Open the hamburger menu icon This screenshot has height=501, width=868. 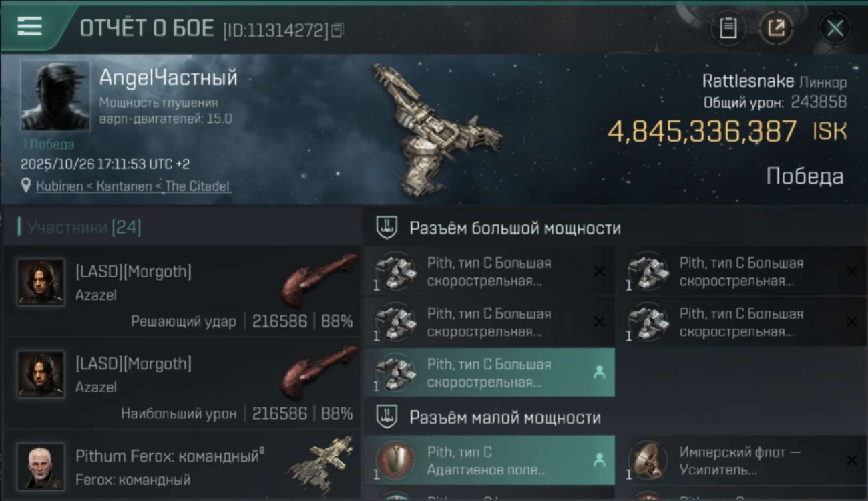point(29,26)
